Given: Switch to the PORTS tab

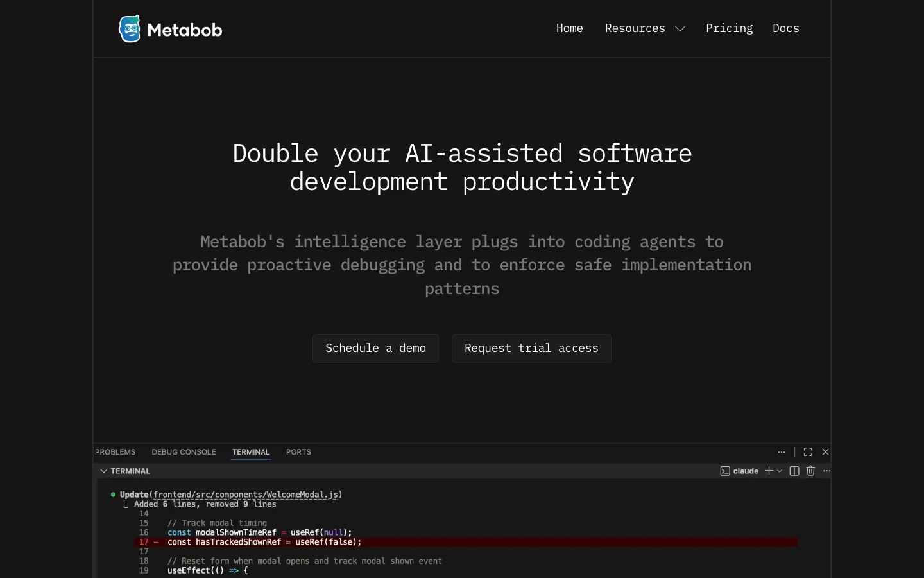Looking at the screenshot, I should coord(298,452).
